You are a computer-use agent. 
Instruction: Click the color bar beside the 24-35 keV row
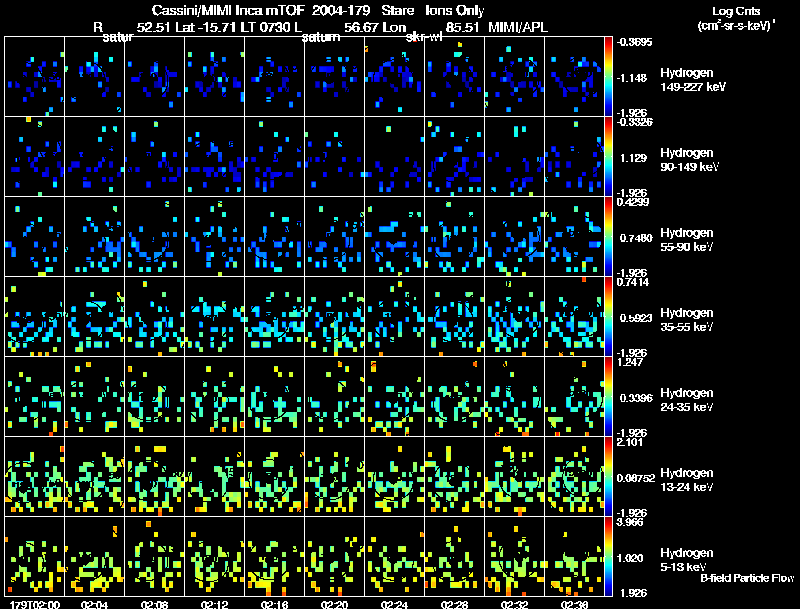pos(608,397)
